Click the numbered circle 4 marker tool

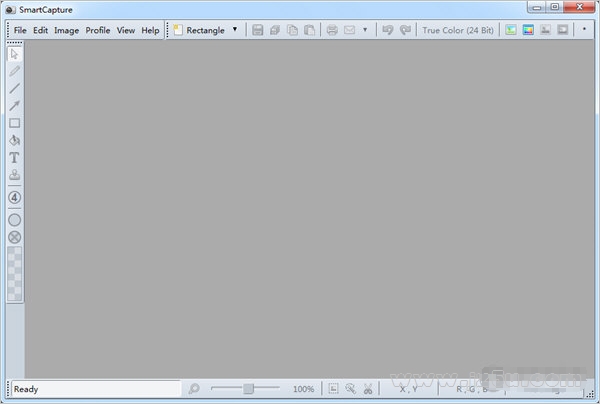[x=15, y=197]
